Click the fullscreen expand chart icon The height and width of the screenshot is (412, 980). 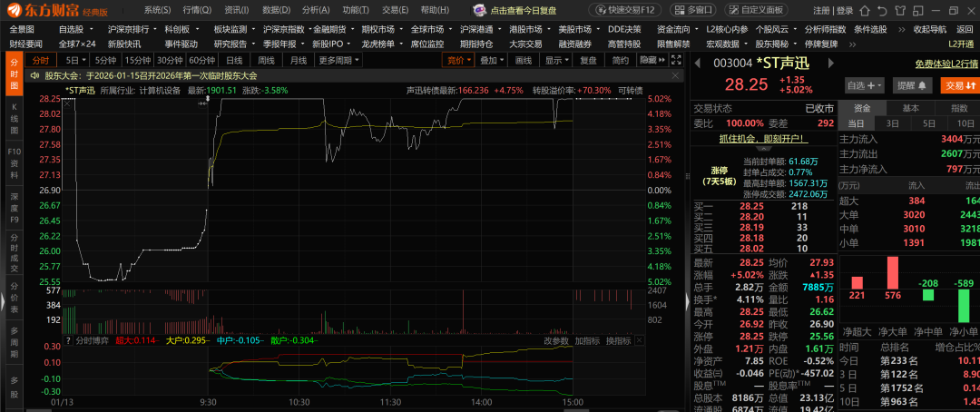point(676,60)
